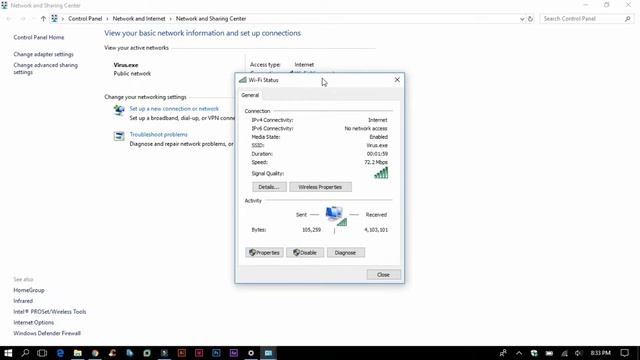Refresh the Control Panel address bar
Image resolution: width=640 pixels, height=360 pixels.
(530, 19)
